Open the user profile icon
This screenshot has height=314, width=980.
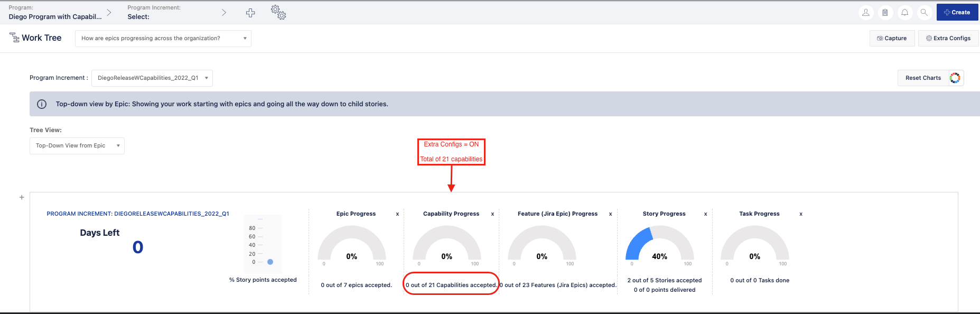click(x=865, y=13)
